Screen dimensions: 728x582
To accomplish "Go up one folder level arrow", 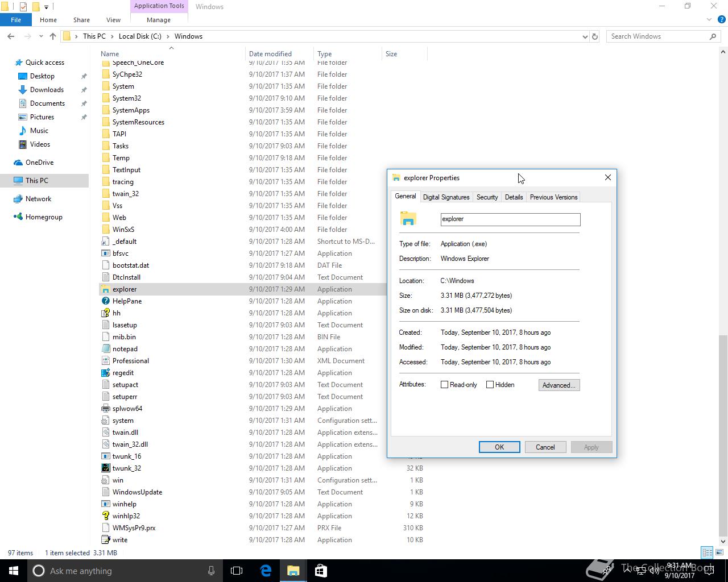I will pos(53,36).
